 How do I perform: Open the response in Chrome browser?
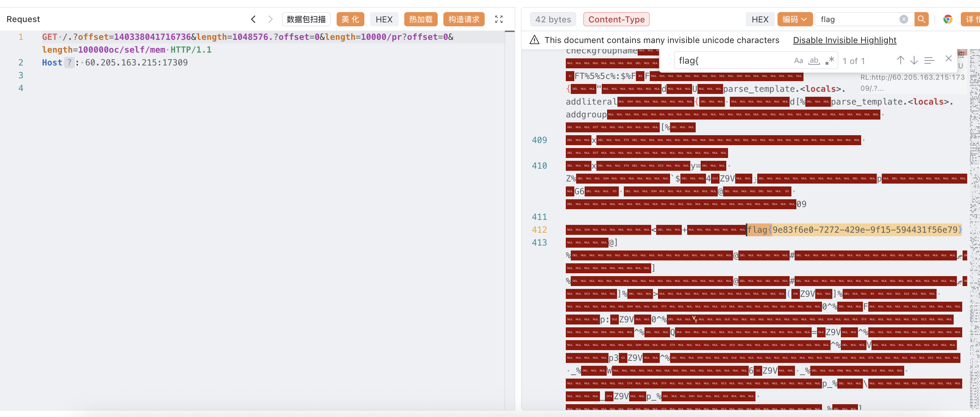(948, 20)
